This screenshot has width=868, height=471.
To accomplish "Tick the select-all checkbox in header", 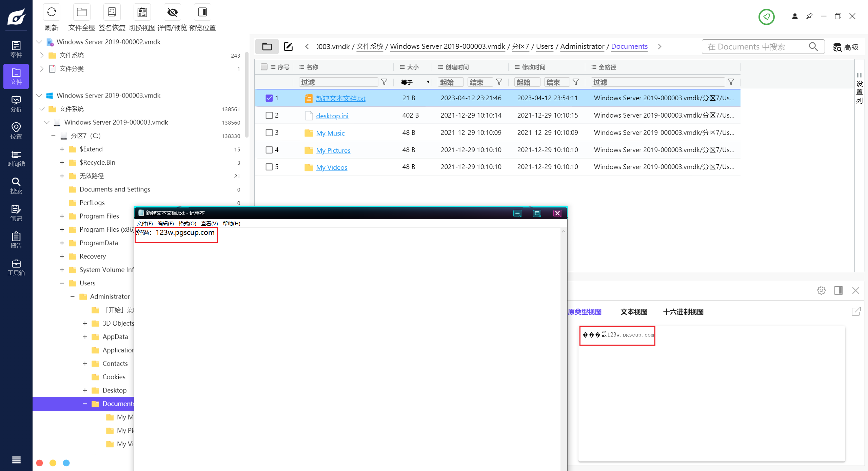I will tap(264, 67).
